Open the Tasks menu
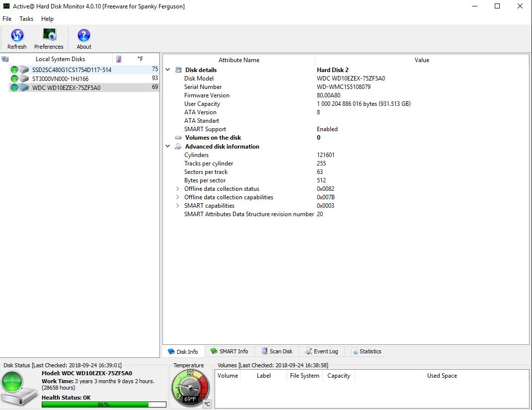This screenshot has height=410, width=532. click(26, 19)
